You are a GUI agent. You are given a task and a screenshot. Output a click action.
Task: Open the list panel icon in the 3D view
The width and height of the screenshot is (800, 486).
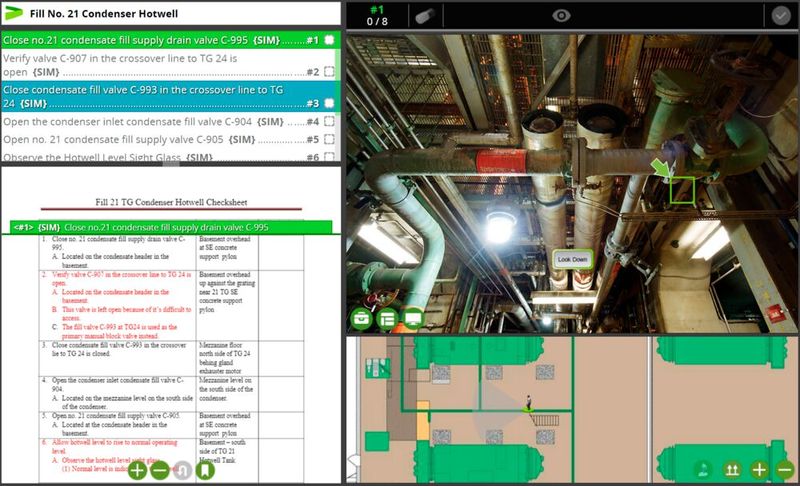387,319
